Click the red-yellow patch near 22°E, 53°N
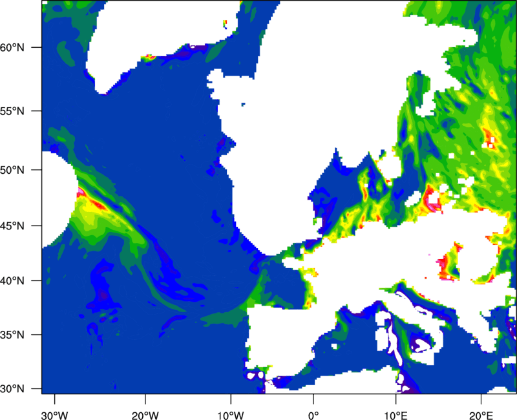 click(491, 139)
